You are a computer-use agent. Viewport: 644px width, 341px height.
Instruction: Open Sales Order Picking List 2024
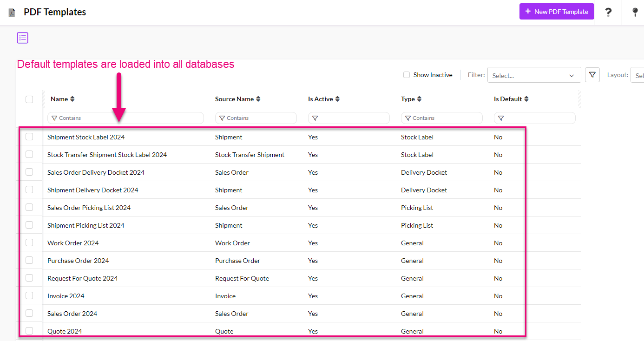coord(89,208)
